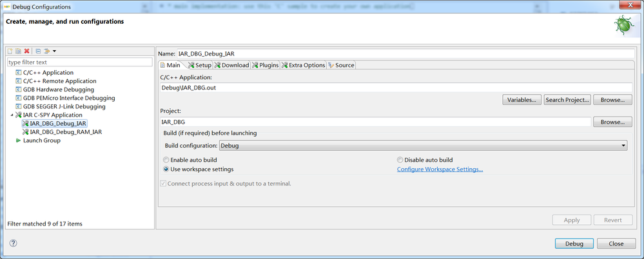Switch to the Main tab
This screenshot has width=644, height=259.
pos(170,65)
